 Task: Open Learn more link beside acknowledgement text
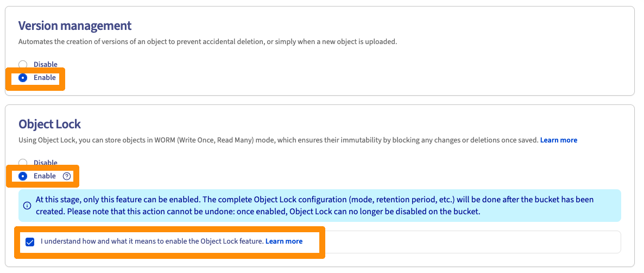tap(283, 241)
